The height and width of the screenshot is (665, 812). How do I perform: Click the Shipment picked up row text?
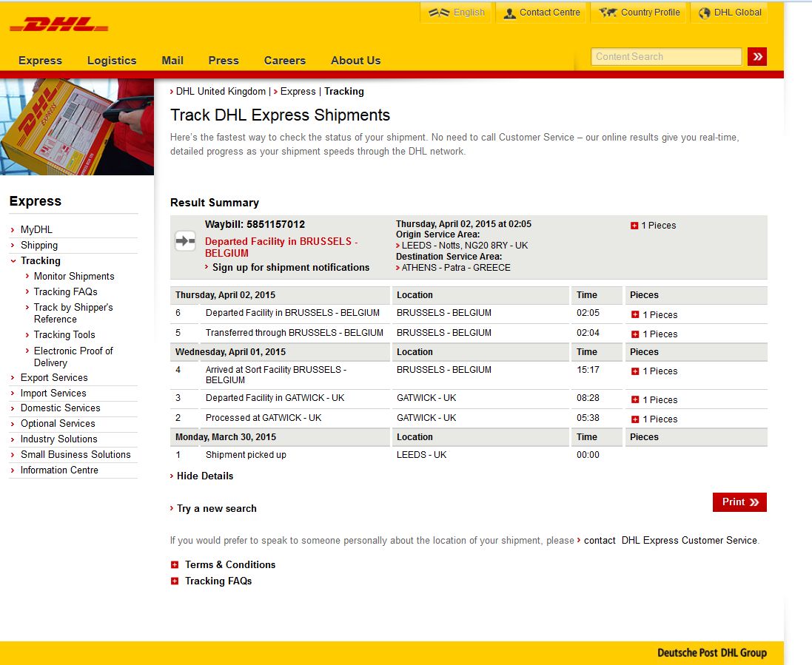(246, 455)
